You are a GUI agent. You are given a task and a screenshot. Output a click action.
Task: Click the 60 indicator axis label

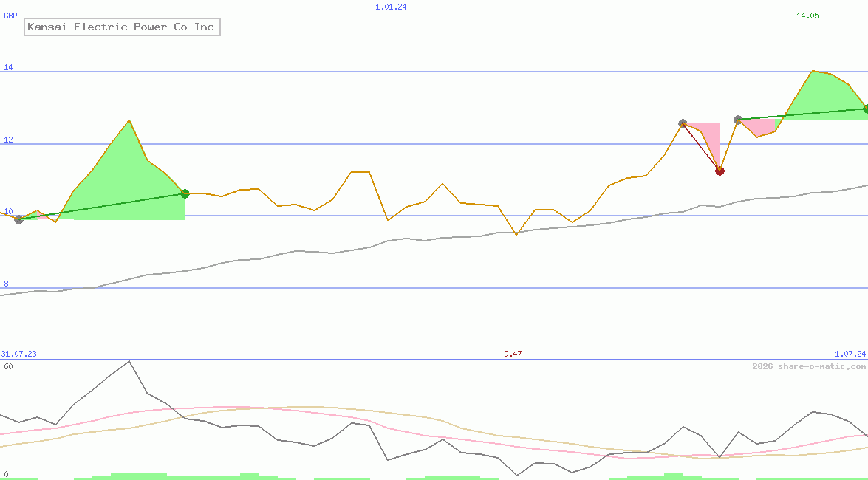[8, 366]
